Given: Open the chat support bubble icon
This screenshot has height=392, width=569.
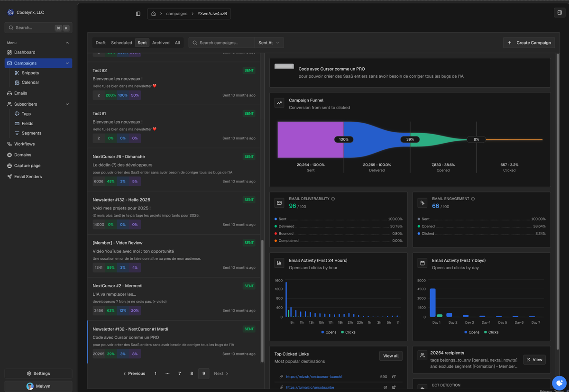Looking at the screenshot, I should click(559, 383).
